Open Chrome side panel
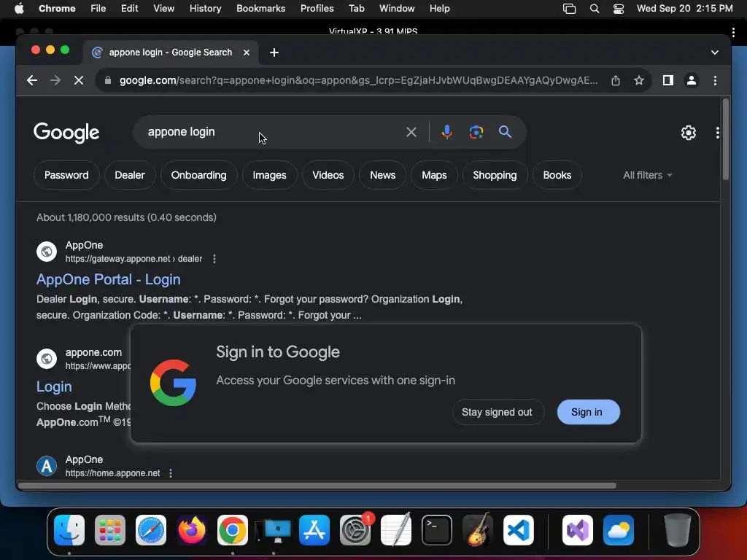The image size is (747, 560). [x=668, y=80]
